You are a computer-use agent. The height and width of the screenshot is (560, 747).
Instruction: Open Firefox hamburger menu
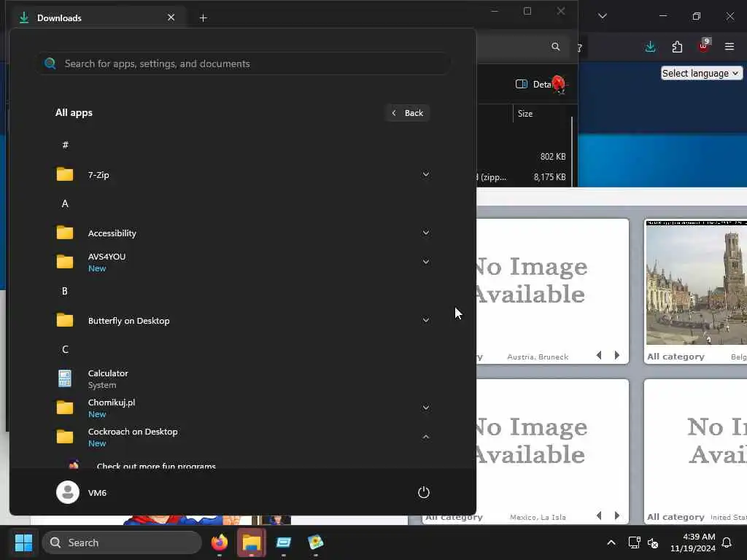[x=729, y=47]
